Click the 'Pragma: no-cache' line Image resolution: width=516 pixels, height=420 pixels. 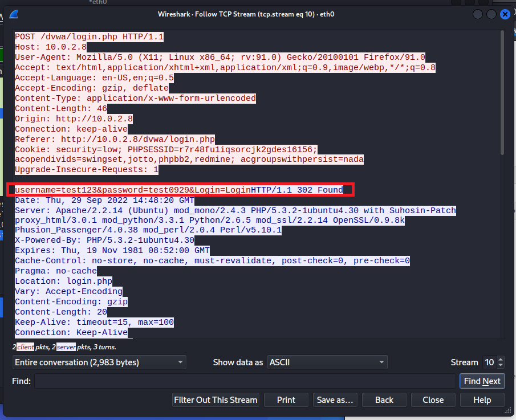coord(56,271)
